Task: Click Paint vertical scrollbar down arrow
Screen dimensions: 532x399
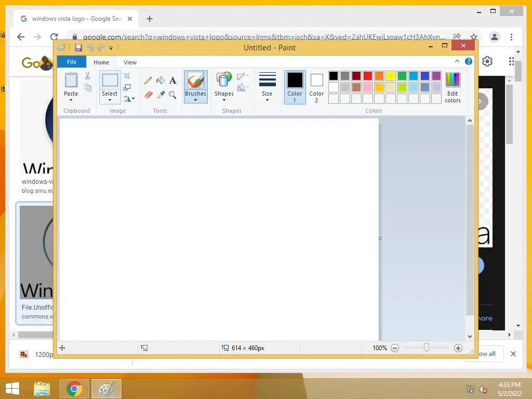Action: 470,337
